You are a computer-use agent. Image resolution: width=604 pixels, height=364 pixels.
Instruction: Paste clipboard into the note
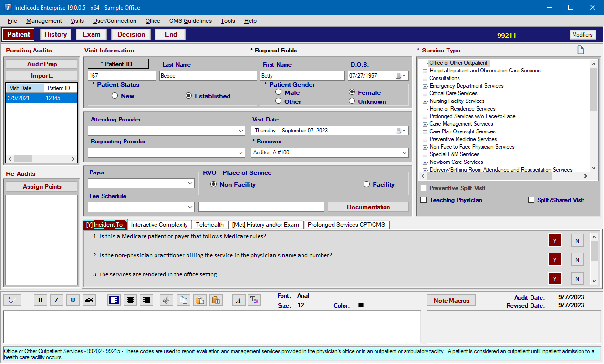[x=200, y=300]
